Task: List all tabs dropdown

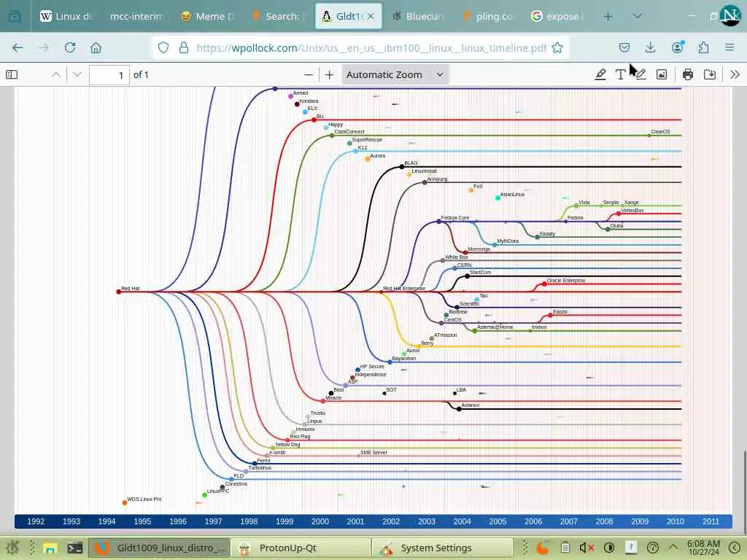Action: pyautogui.click(x=637, y=16)
